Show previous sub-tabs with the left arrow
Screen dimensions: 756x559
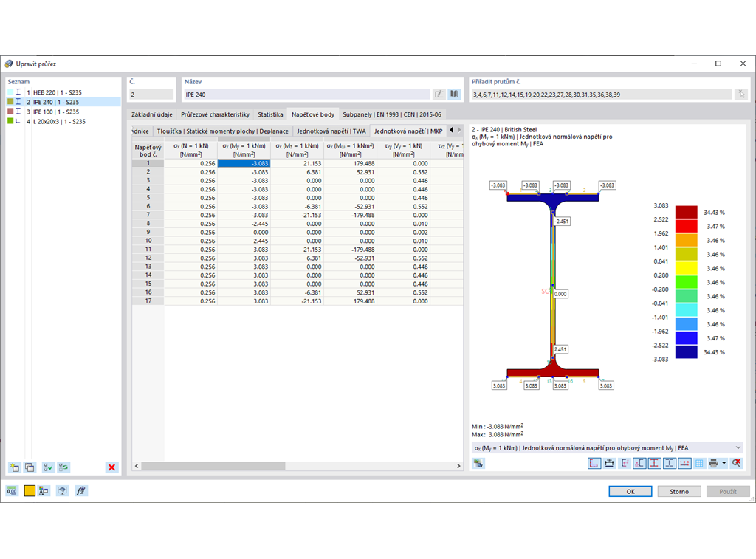pyautogui.click(x=451, y=130)
